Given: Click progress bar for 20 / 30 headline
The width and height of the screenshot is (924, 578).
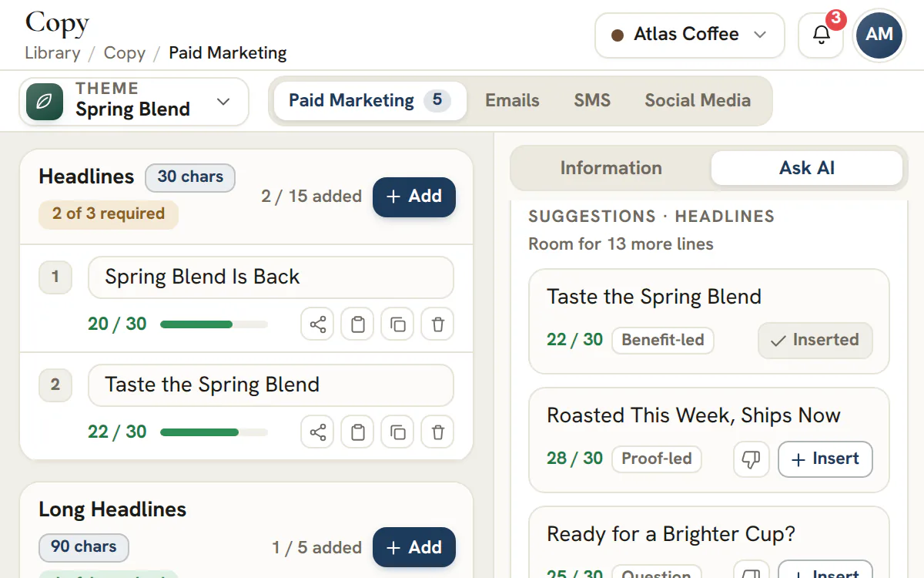Looking at the screenshot, I should [214, 324].
